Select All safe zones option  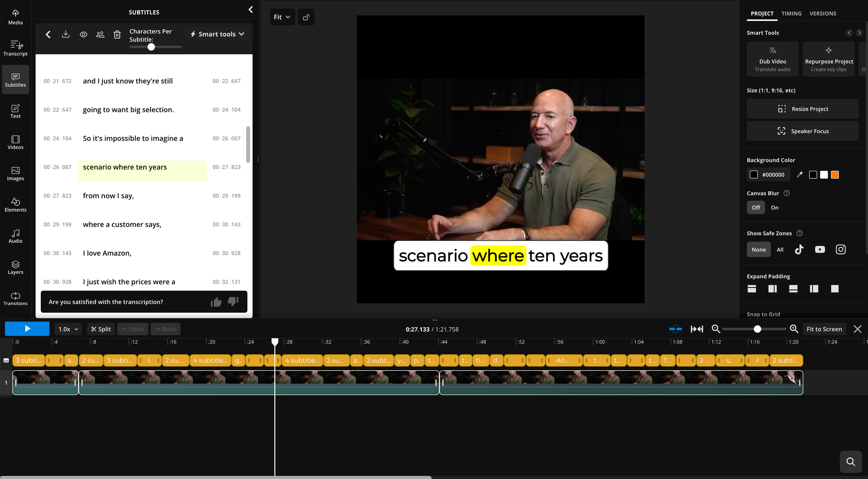click(x=780, y=249)
